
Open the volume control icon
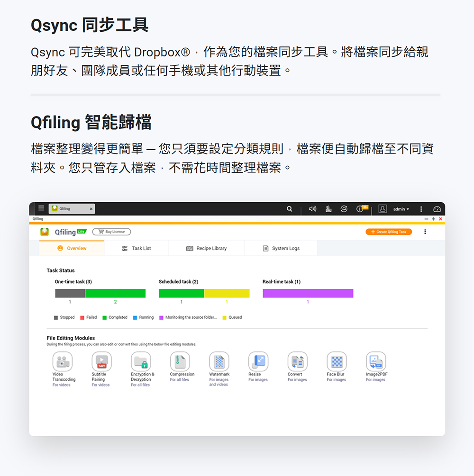312,209
